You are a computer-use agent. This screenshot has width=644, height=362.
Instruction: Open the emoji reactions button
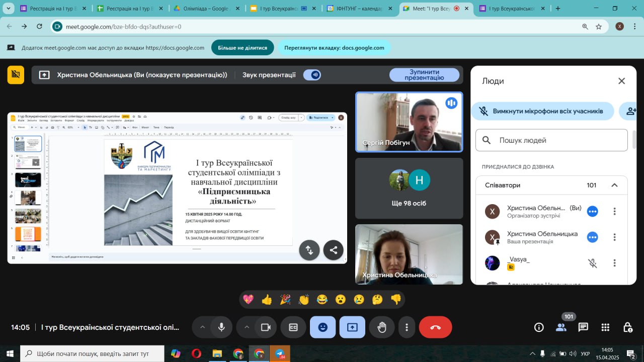click(x=323, y=327)
